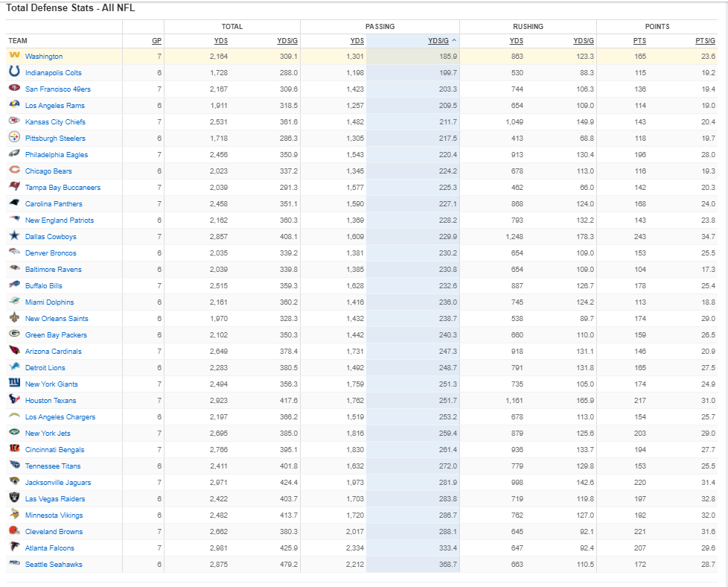Click the Seattle Seahawks logo
The image size is (728, 587).
click(14, 563)
